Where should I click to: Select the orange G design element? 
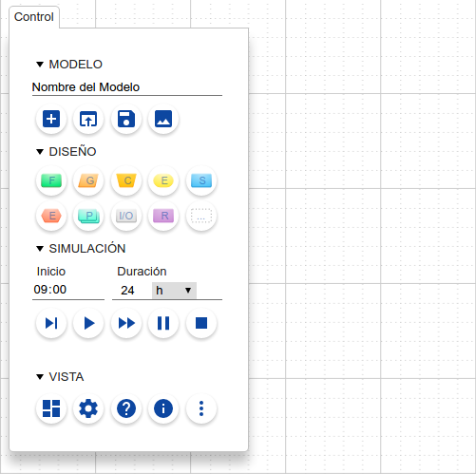point(88,180)
